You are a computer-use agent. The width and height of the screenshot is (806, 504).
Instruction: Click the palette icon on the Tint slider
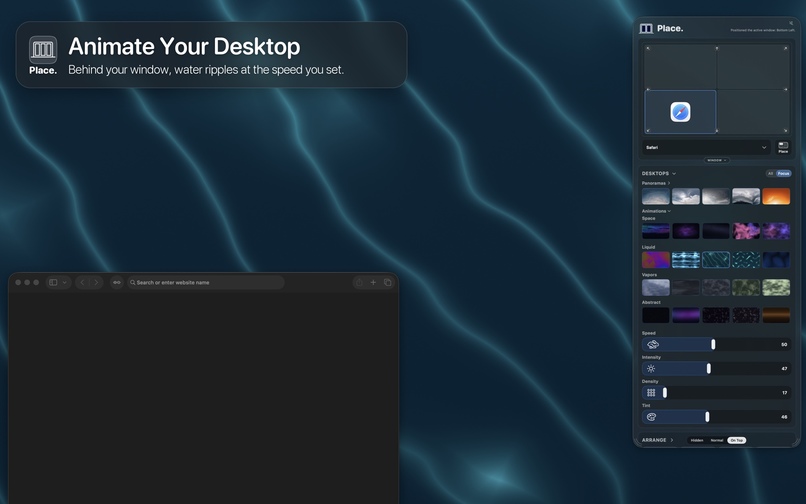[651, 417]
